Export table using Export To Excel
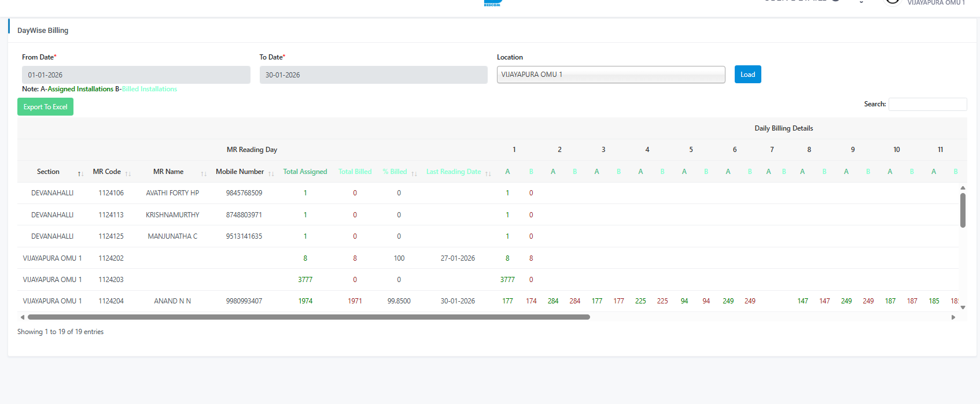 coord(45,107)
